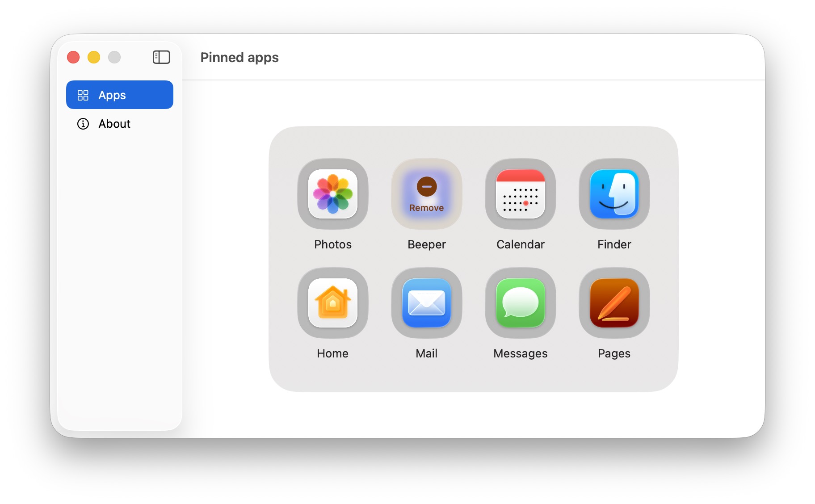Click the Messages label text
The width and height of the screenshot is (815, 504).
tap(521, 354)
